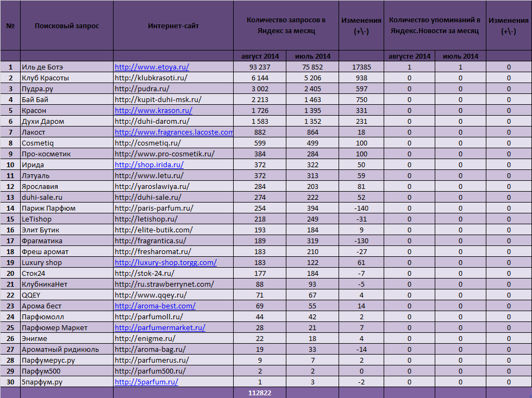Click the 'http://www.letu.ru/' cell
The width and height of the screenshot is (532, 398).
pyautogui.click(x=173, y=175)
